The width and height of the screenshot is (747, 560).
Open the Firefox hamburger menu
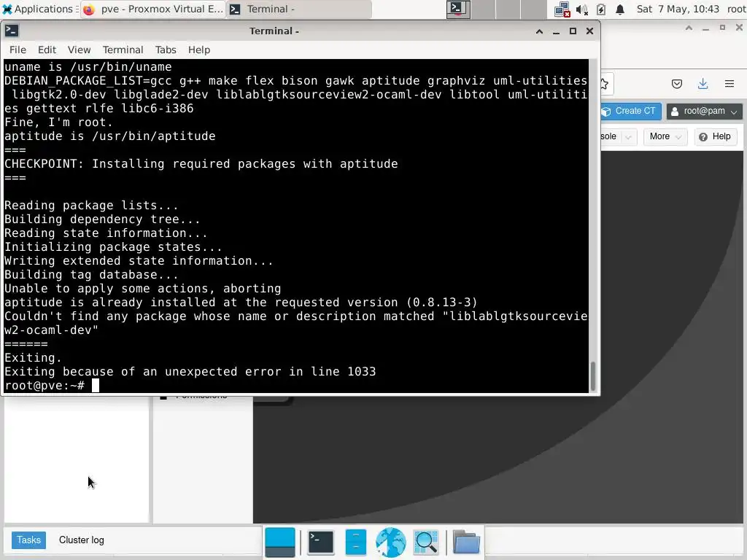click(729, 85)
